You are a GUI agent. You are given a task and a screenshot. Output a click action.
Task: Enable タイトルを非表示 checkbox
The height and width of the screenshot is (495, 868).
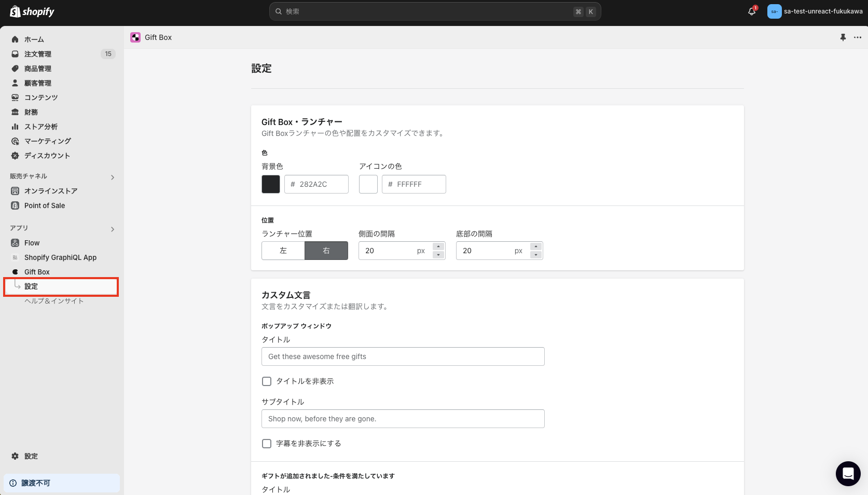click(267, 381)
